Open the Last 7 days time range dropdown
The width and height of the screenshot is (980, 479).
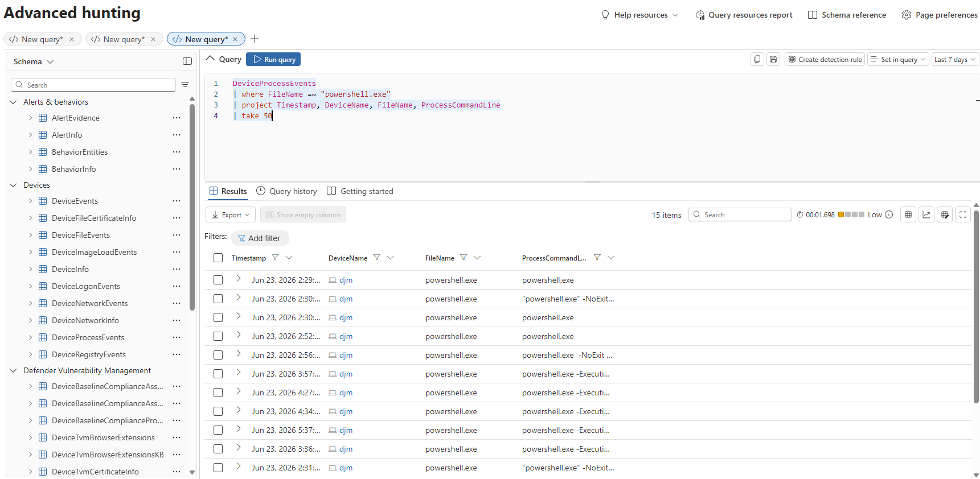(955, 59)
